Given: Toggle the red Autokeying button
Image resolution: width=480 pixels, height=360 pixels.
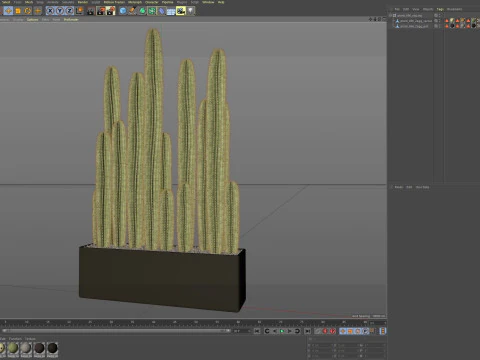Looking at the screenshot, I should pos(333,331).
